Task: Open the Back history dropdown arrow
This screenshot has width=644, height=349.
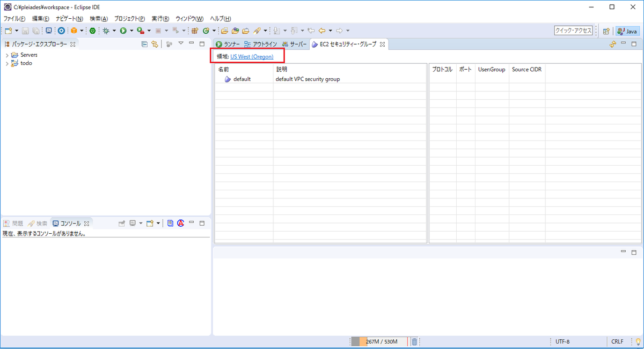Action: [330, 31]
